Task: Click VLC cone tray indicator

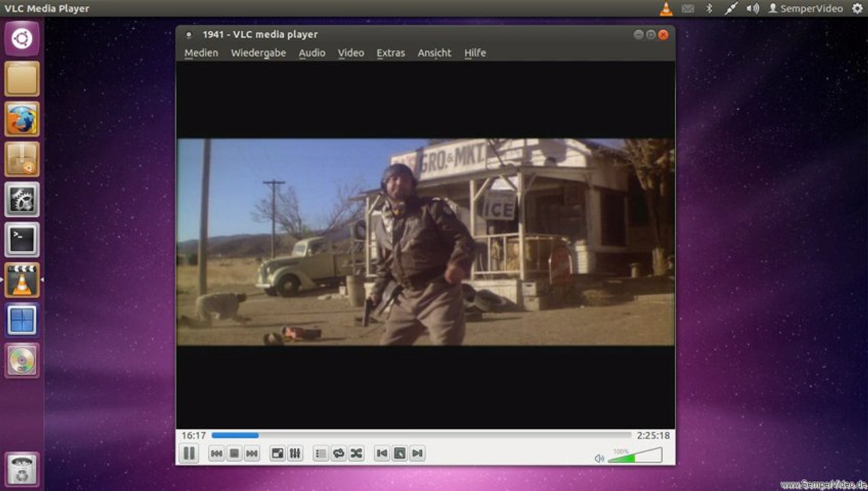Action: (x=666, y=9)
